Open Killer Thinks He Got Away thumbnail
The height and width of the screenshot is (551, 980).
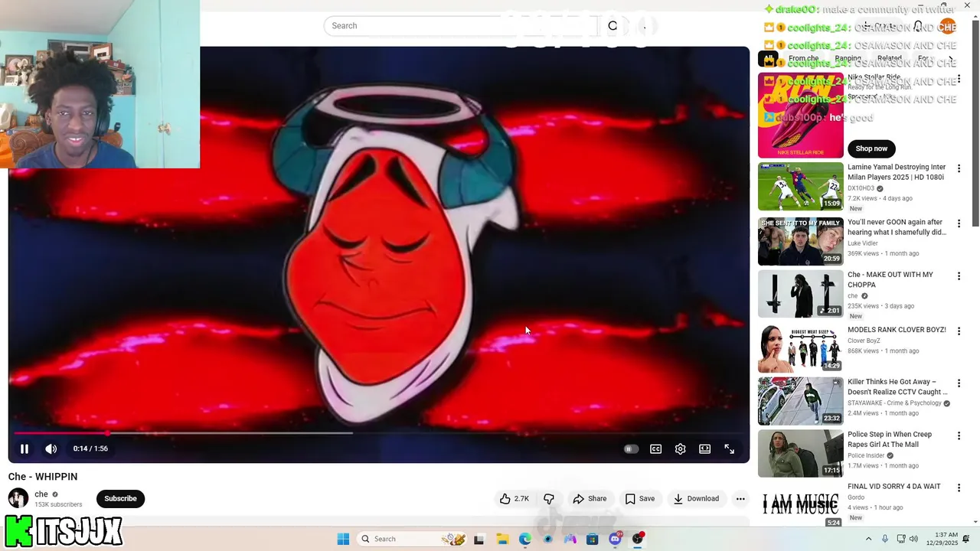(800, 401)
